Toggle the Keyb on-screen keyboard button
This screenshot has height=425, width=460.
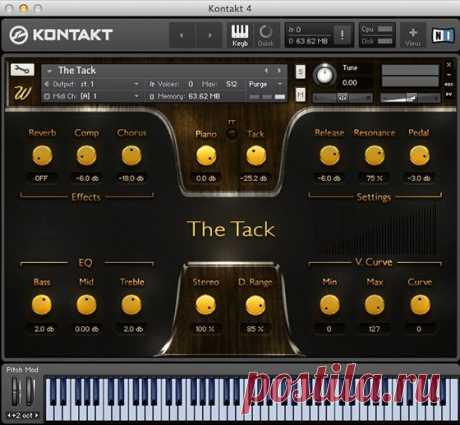tap(240, 35)
